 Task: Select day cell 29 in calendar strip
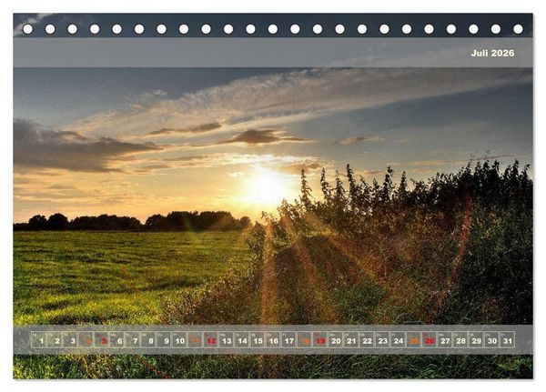[x=477, y=340]
